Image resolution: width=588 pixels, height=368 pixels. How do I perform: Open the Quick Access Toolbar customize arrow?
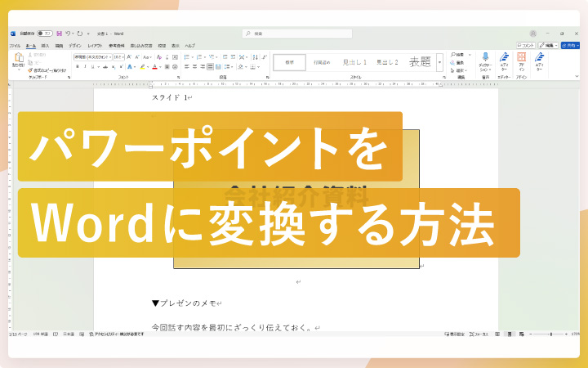pyautogui.click(x=88, y=34)
